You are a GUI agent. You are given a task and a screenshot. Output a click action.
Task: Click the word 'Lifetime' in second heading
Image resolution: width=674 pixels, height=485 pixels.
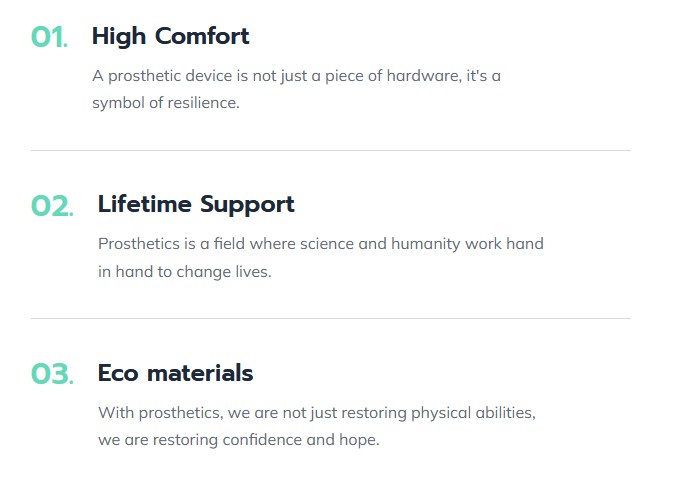coord(144,204)
